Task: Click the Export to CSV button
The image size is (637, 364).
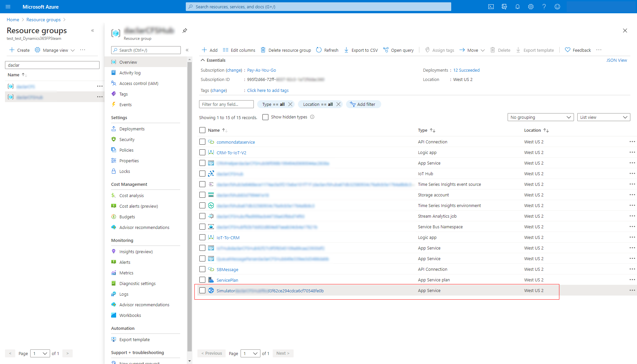Action: pos(361,50)
